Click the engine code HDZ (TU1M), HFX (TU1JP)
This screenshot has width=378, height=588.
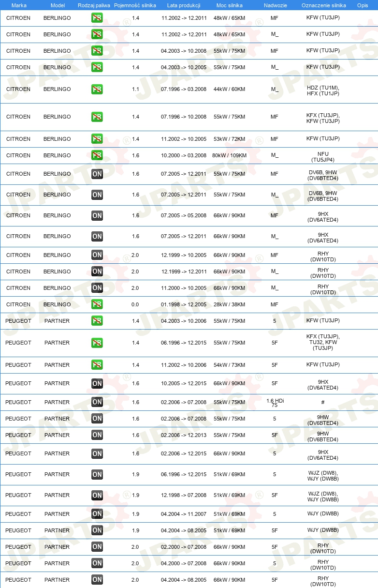pyautogui.click(x=323, y=90)
